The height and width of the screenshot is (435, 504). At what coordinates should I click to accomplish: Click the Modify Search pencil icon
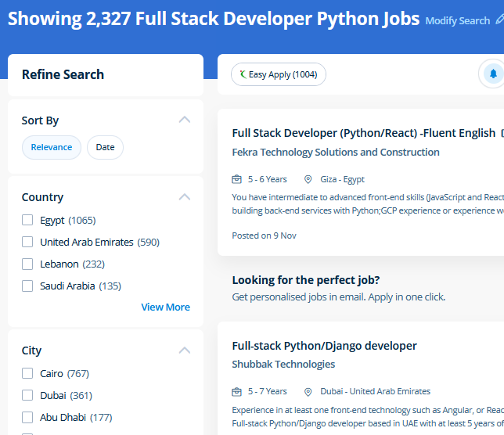(x=500, y=20)
